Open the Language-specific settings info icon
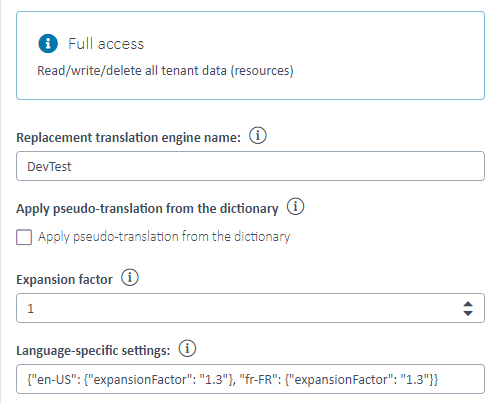The width and height of the screenshot is (496, 404). (187, 349)
